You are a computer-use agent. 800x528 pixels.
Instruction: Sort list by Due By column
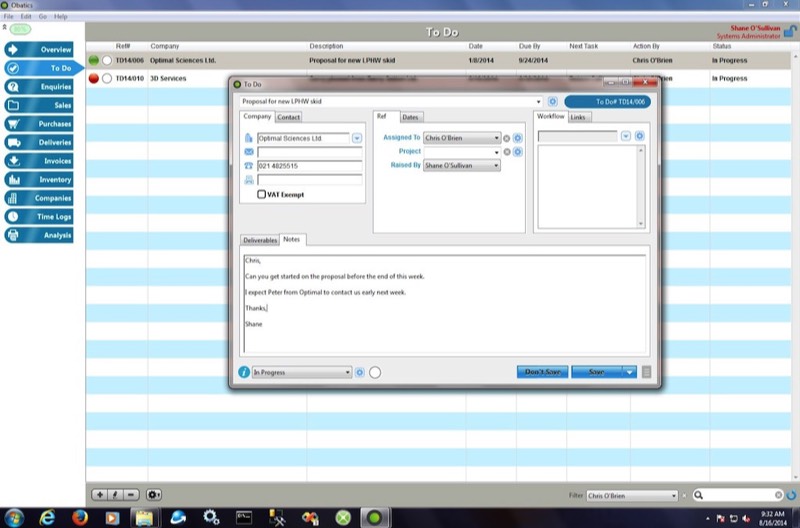530,46
